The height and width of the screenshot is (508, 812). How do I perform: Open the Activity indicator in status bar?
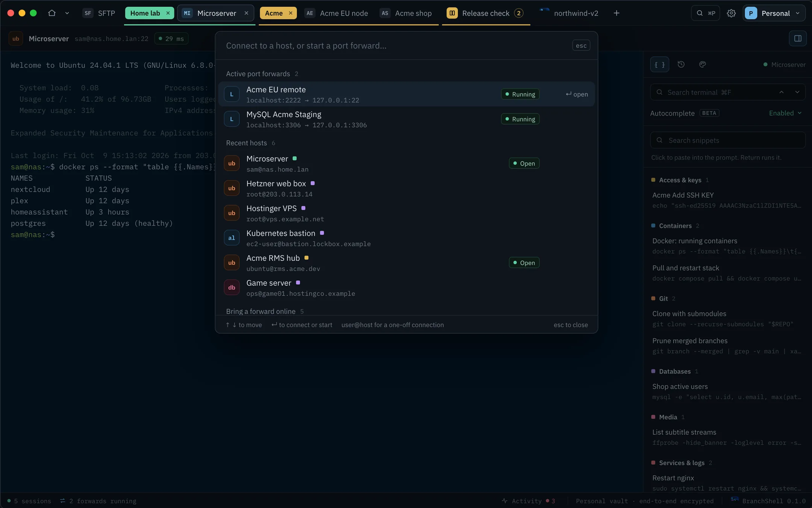pos(528,501)
